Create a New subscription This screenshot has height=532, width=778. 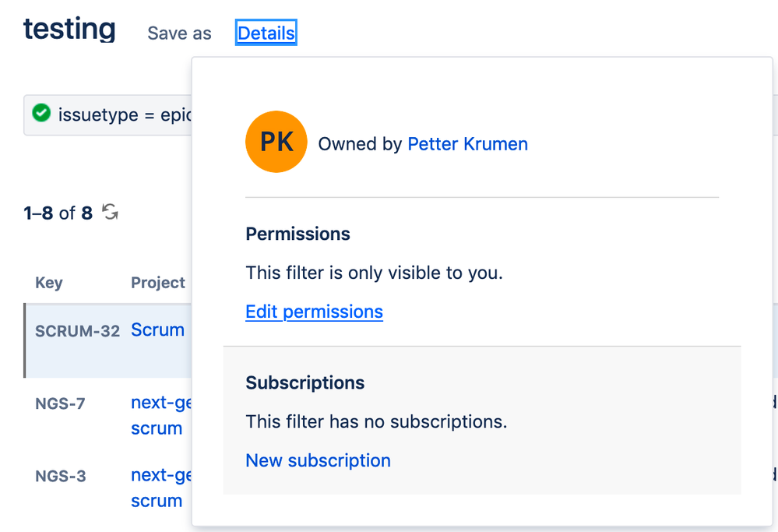(x=318, y=460)
